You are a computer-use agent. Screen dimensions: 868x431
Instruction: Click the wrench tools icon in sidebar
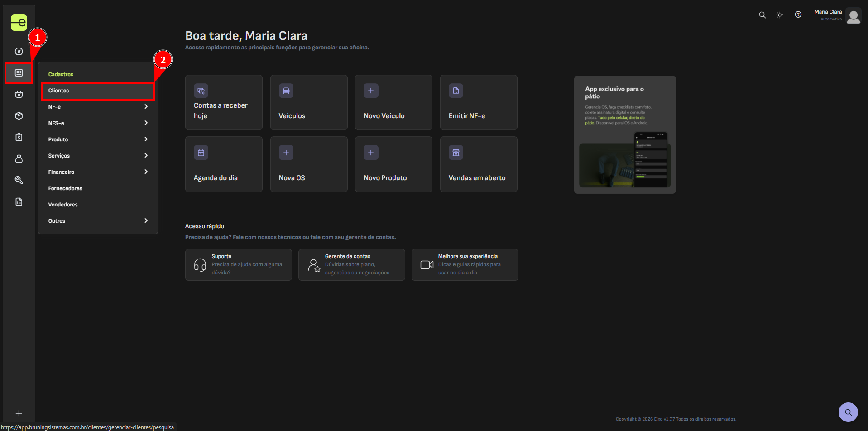coord(19,180)
